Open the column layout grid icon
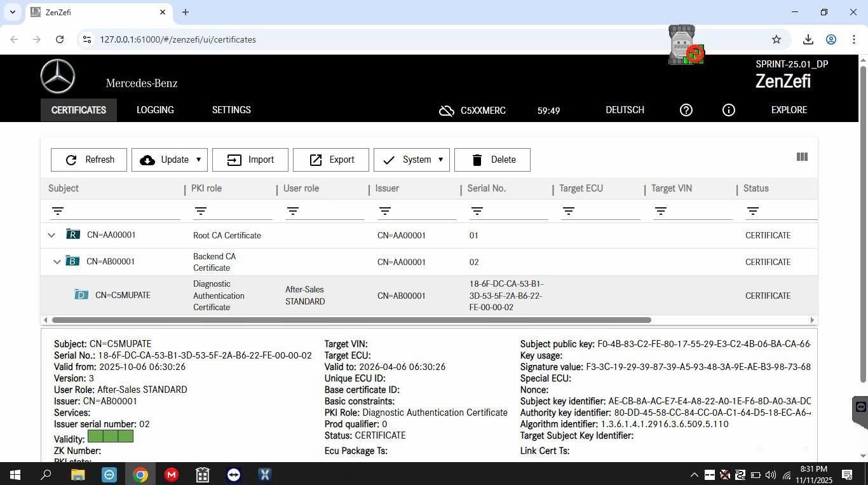868x485 pixels. coord(801,157)
